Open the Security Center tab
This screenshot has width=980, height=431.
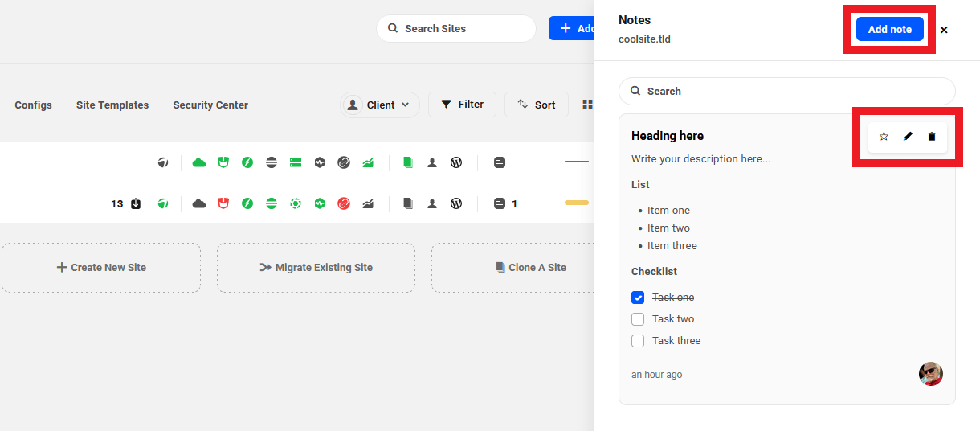pyautogui.click(x=210, y=105)
